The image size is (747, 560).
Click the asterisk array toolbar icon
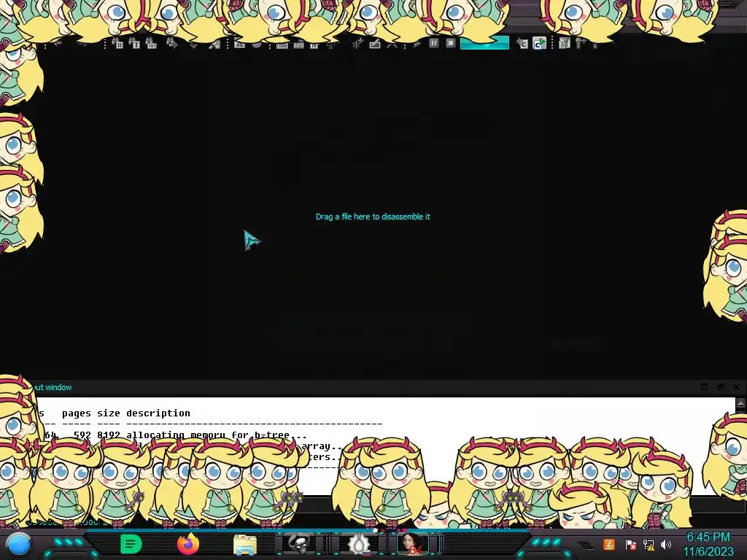[357, 44]
